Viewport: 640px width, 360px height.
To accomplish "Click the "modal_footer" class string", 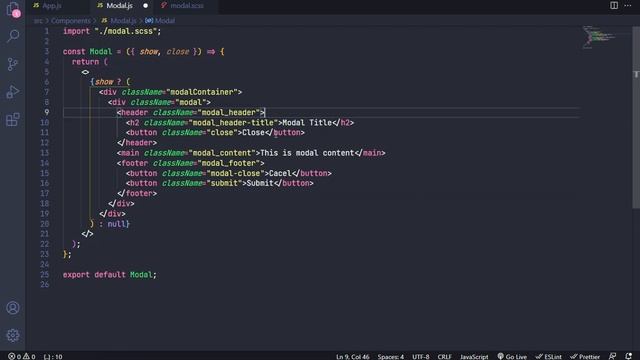I will tap(229, 163).
